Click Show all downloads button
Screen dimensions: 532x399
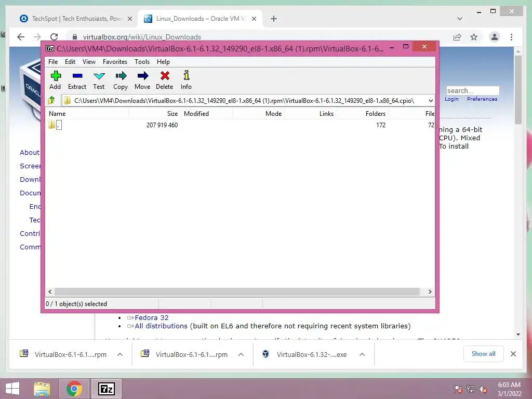[x=484, y=354]
